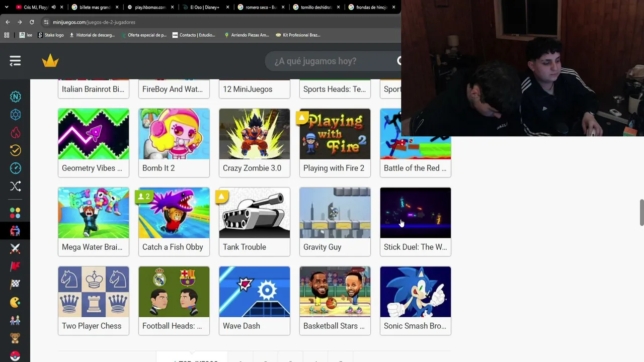Viewport: 644px width, 362px height.
Task: Click the blue gauge sidebar icon
Action: click(15, 168)
